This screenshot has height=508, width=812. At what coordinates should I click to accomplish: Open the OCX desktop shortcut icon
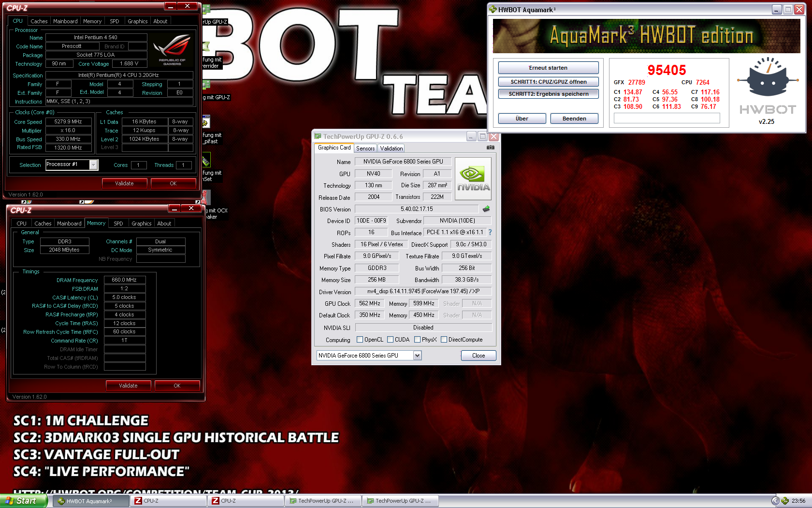[206, 197]
